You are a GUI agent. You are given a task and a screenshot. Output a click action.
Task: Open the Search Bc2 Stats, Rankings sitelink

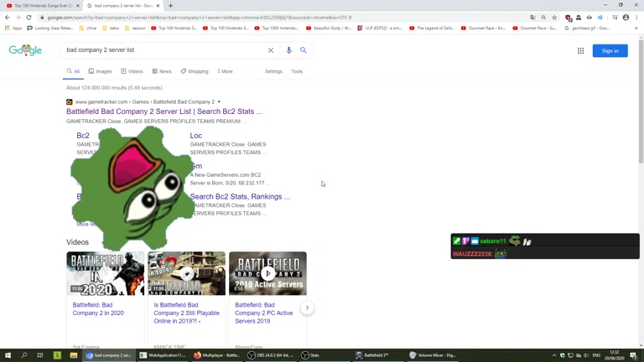click(240, 197)
